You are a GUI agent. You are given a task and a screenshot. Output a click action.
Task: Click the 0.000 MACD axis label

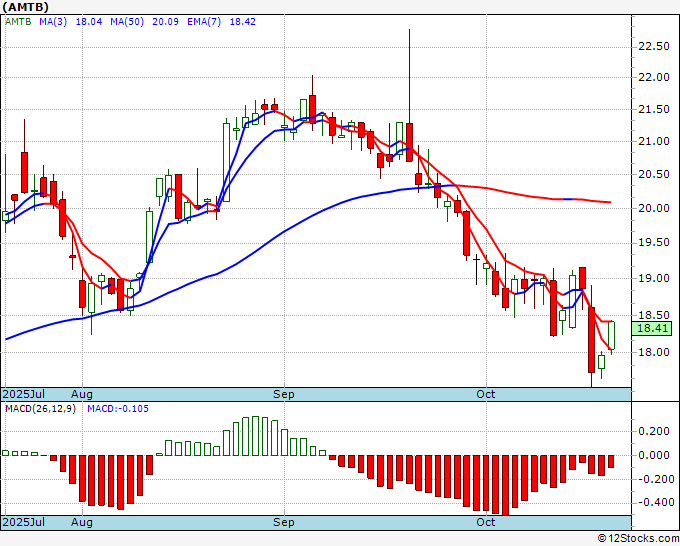click(654, 455)
